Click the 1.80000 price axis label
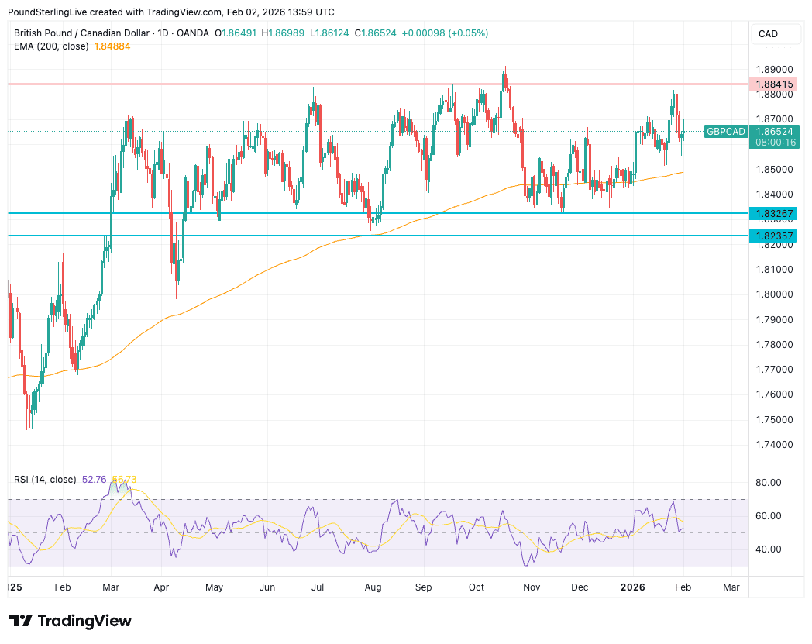Screen dimensions: 812x644 [775, 294]
